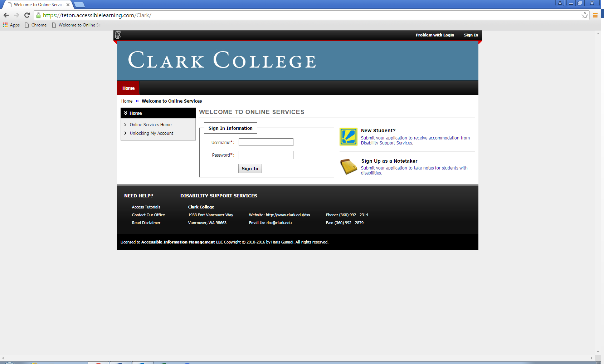The height and width of the screenshot is (364, 604).
Task: Click the Welcome to Online Services breadcrumb text
Action: pos(172,101)
